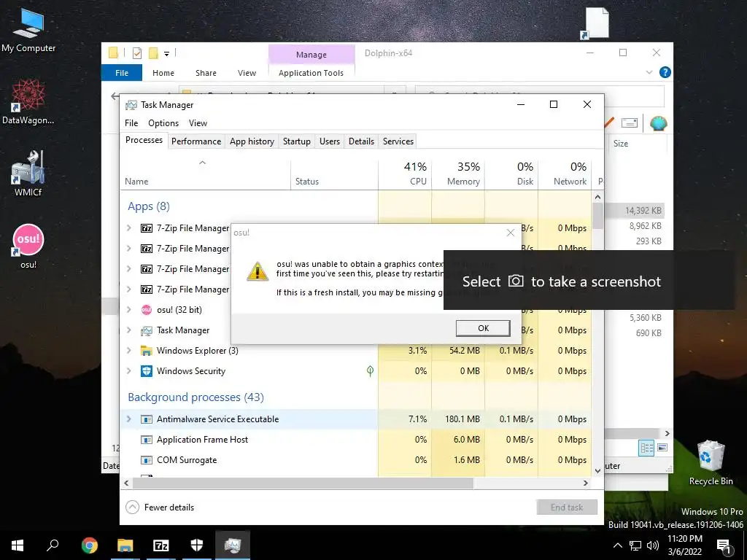The height and width of the screenshot is (560, 747).
Task: Open the Application Tools tab
Action: click(311, 73)
